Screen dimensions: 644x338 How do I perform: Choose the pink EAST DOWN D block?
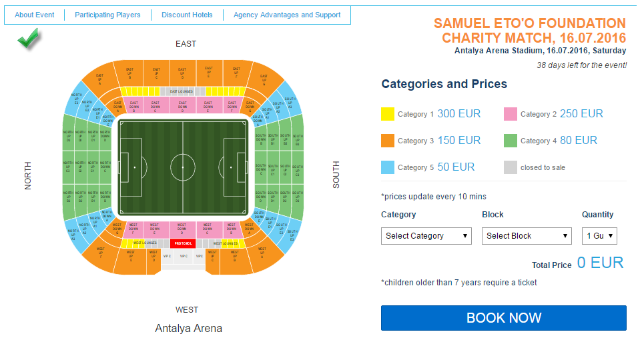click(x=182, y=105)
